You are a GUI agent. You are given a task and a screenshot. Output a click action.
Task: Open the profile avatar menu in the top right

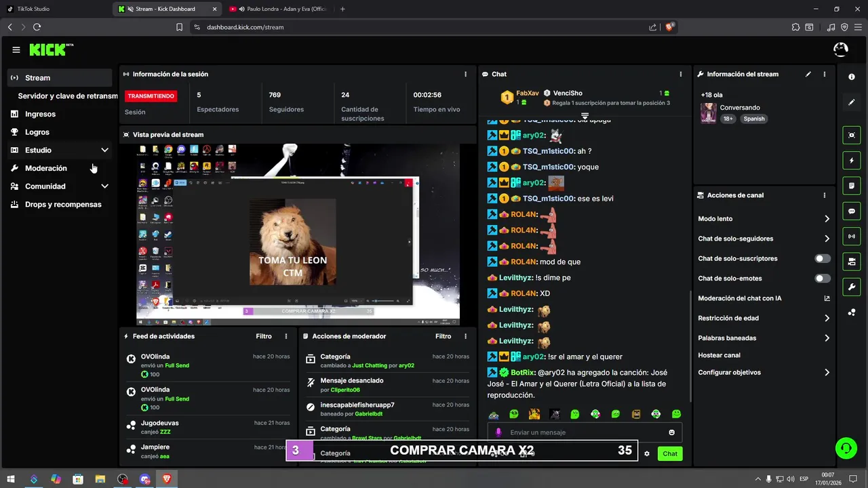click(x=840, y=49)
